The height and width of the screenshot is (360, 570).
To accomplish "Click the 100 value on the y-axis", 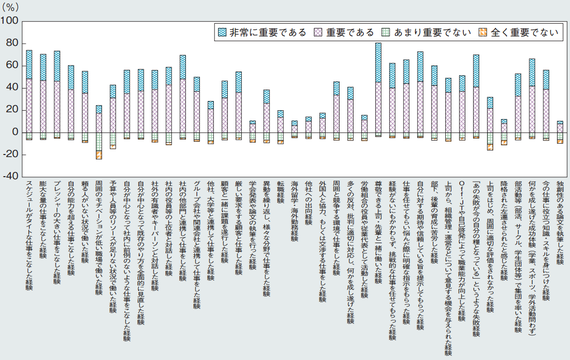I will pos(10,21).
